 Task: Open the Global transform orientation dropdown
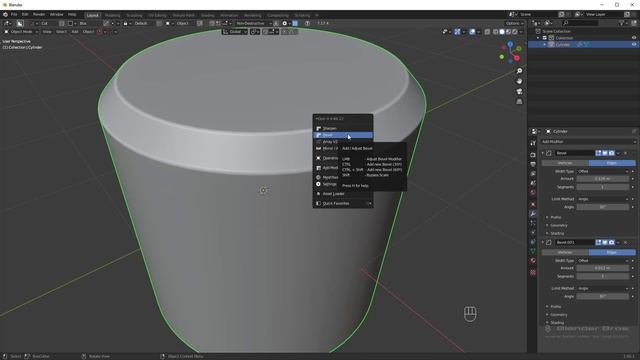[x=235, y=32]
